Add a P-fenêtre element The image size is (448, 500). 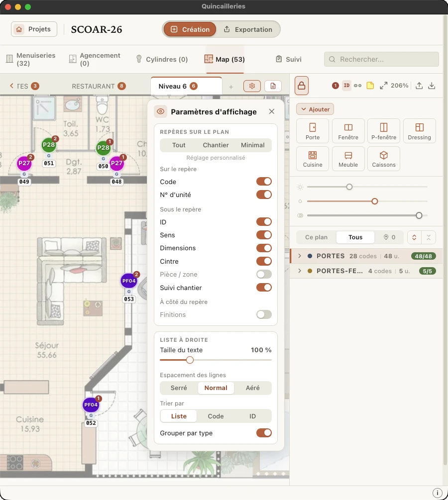(384, 131)
